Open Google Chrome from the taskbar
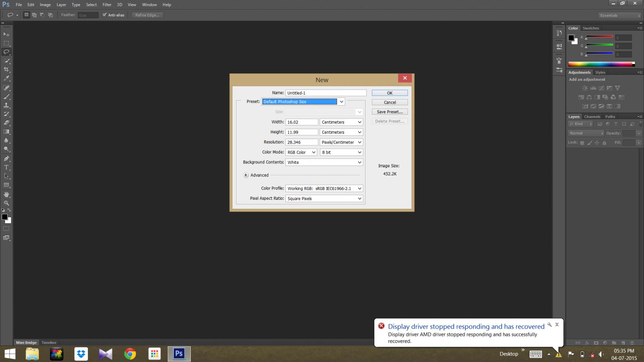Image resolution: width=644 pixels, height=362 pixels. point(130,354)
